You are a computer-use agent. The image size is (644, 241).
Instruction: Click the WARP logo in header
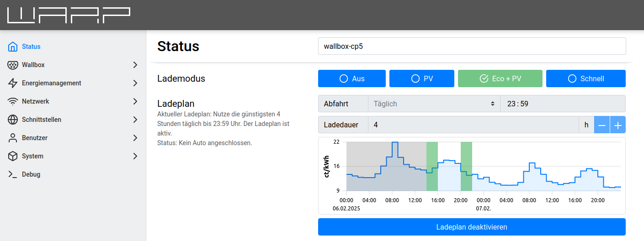point(69,15)
